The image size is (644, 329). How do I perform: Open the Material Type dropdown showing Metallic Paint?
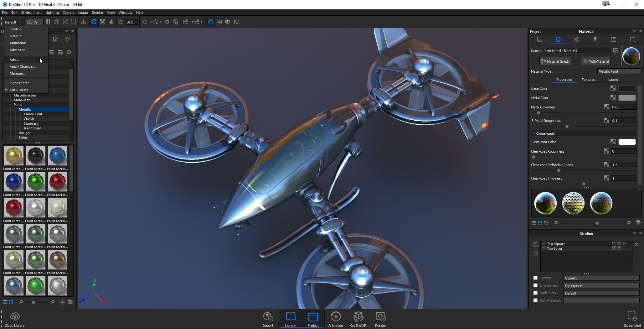[x=619, y=71]
